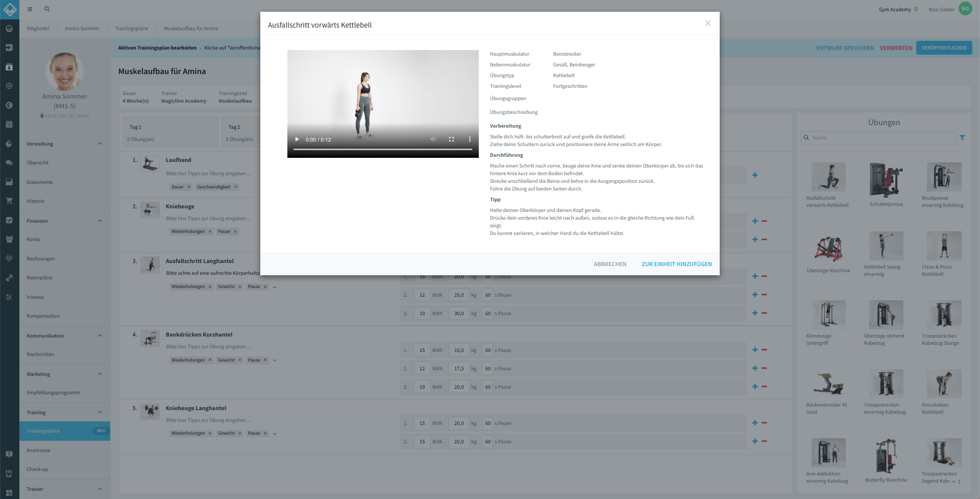Viewport: 980px width, 499px height.
Task: Click the sliders settings icon in left rail
Action: pyautogui.click(x=9, y=297)
